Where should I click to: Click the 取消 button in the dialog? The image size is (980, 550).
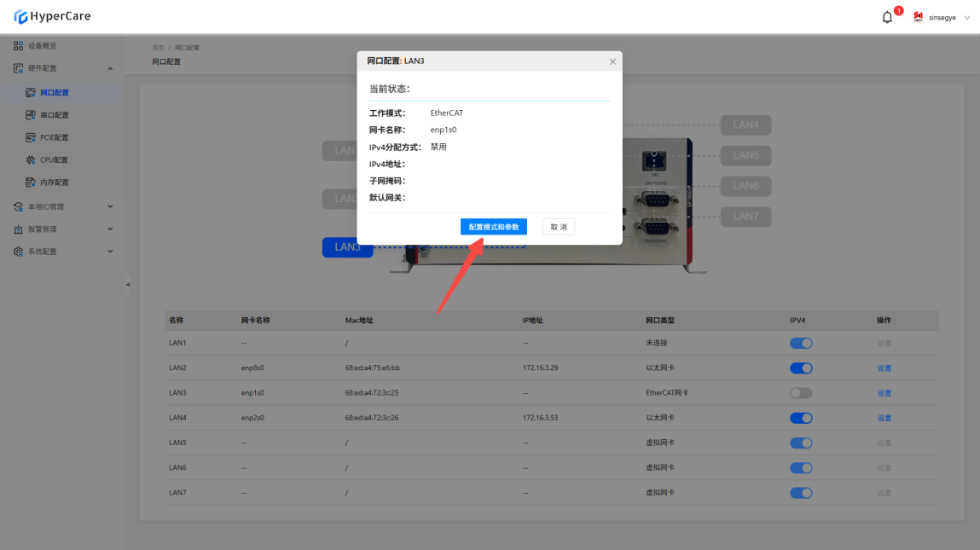point(558,227)
